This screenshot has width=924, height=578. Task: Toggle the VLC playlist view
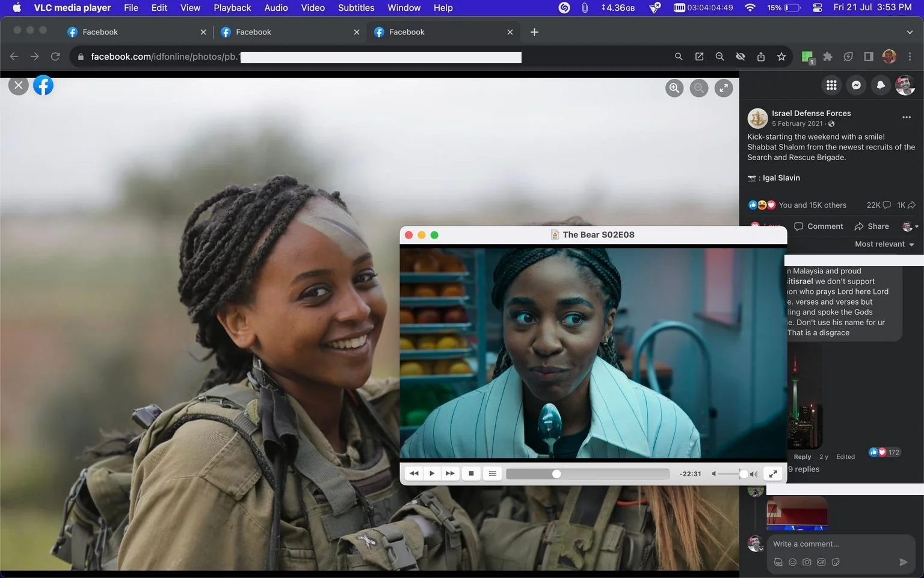(x=492, y=473)
